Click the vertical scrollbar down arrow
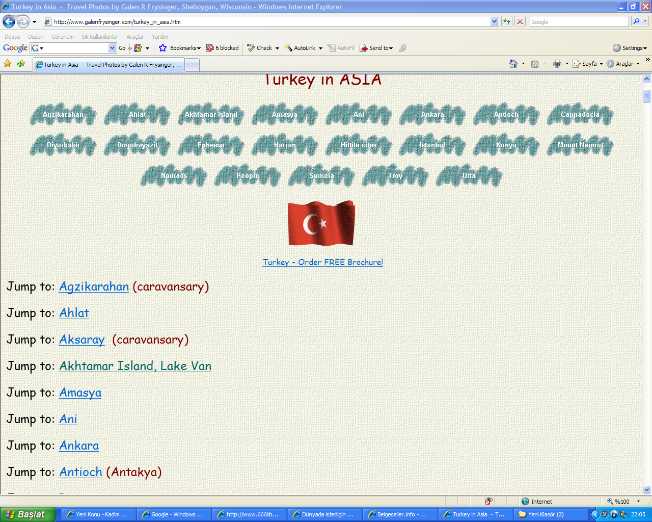 647,490
